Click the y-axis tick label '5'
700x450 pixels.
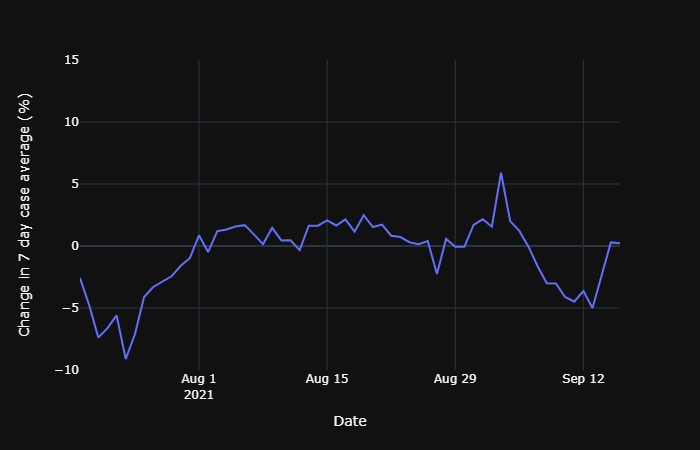tap(75, 184)
